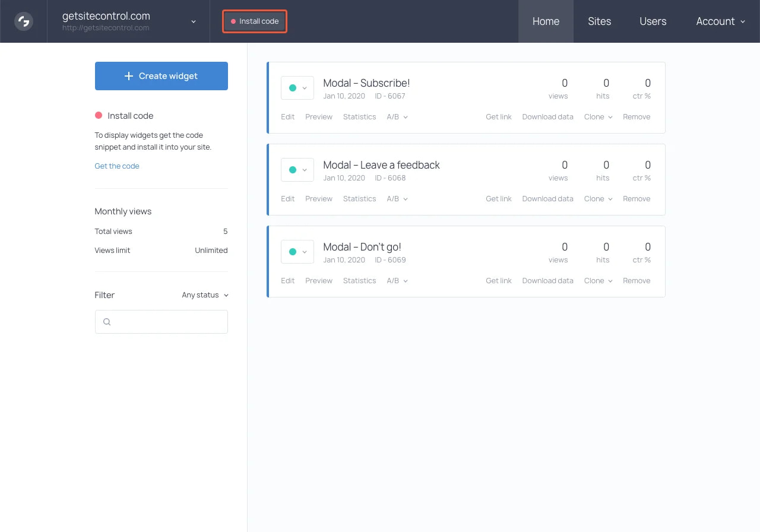Click the Monthly views heading
The width and height of the screenshot is (760, 532).
click(123, 211)
